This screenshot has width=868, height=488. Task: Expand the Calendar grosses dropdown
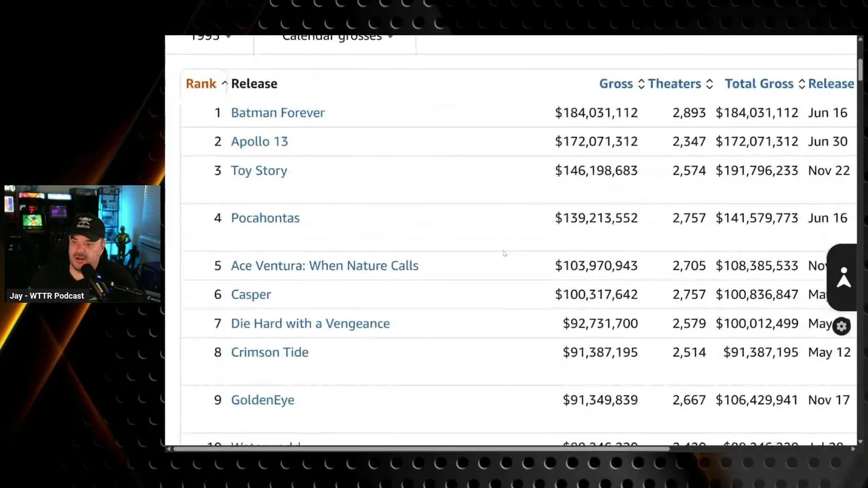pos(337,37)
